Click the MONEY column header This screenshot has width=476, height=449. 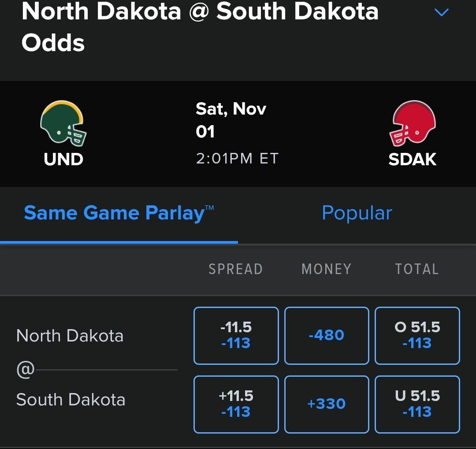(x=326, y=269)
